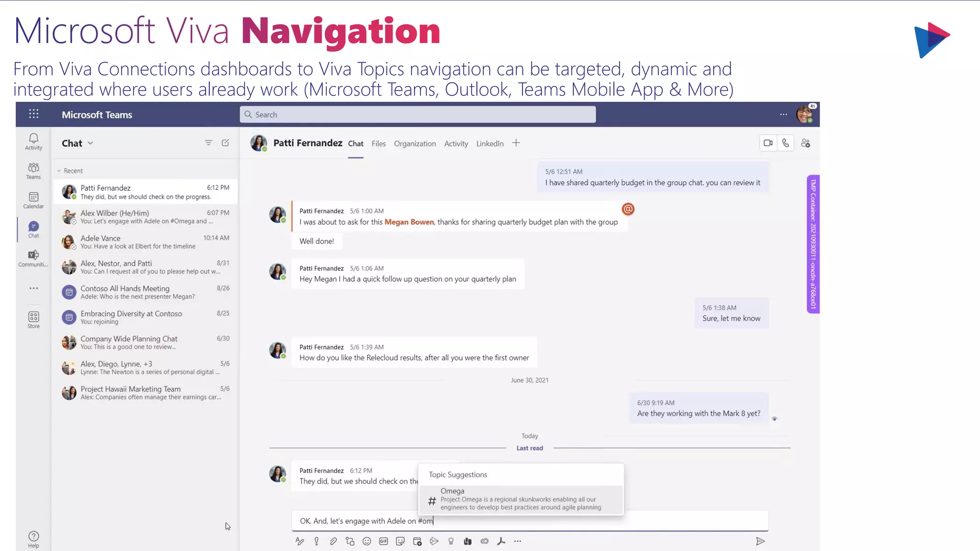Open the Praise badge icon
The image size is (980, 551).
click(x=451, y=541)
